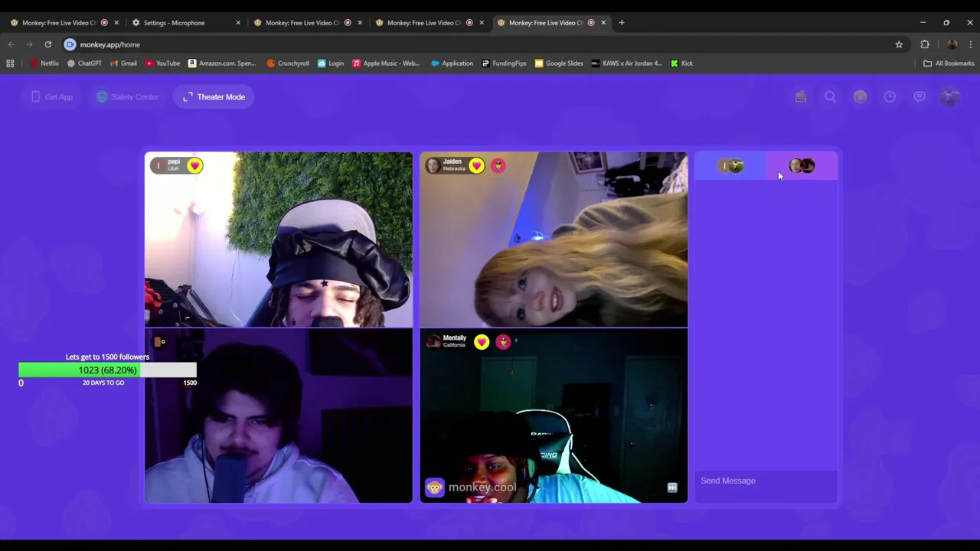Open the Monkey search magnifier
Viewport: 980px width, 551px height.
pyautogui.click(x=831, y=97)
